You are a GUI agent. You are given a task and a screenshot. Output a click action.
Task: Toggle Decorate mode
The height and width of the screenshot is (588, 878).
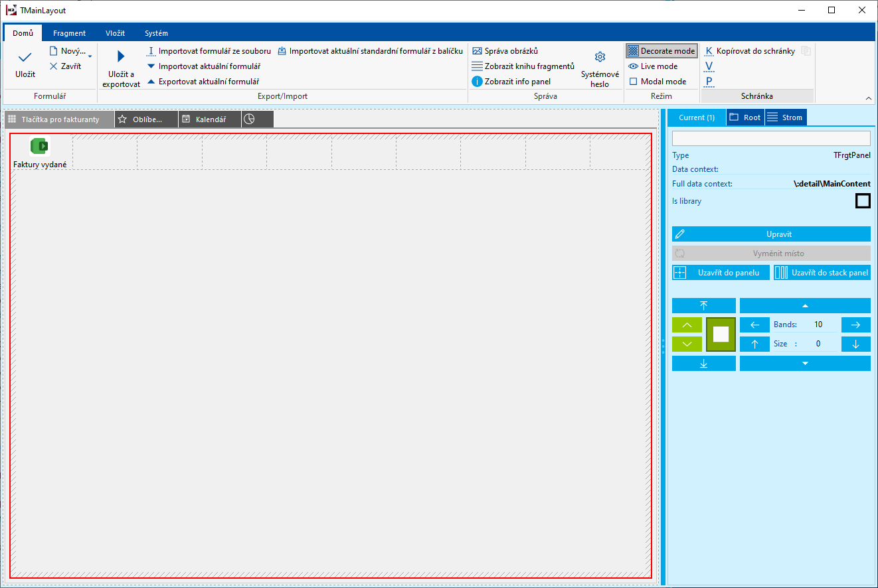click(661, 51)
